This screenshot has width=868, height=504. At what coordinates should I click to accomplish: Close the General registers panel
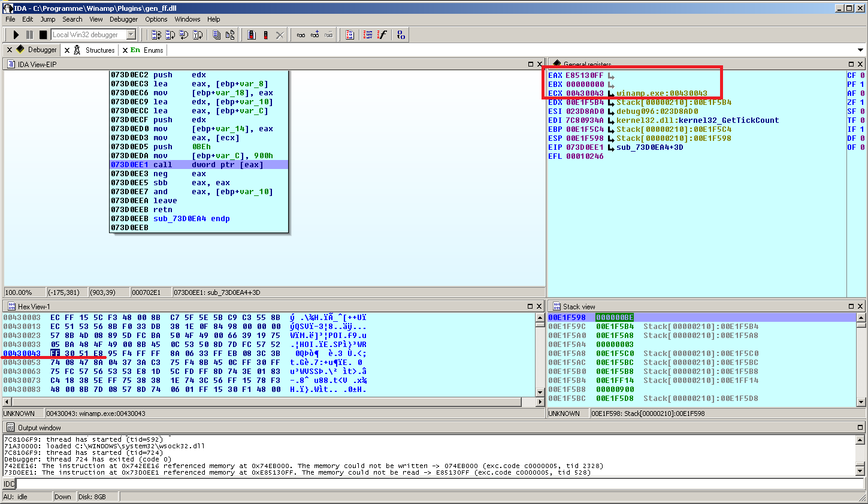(860, 64)
